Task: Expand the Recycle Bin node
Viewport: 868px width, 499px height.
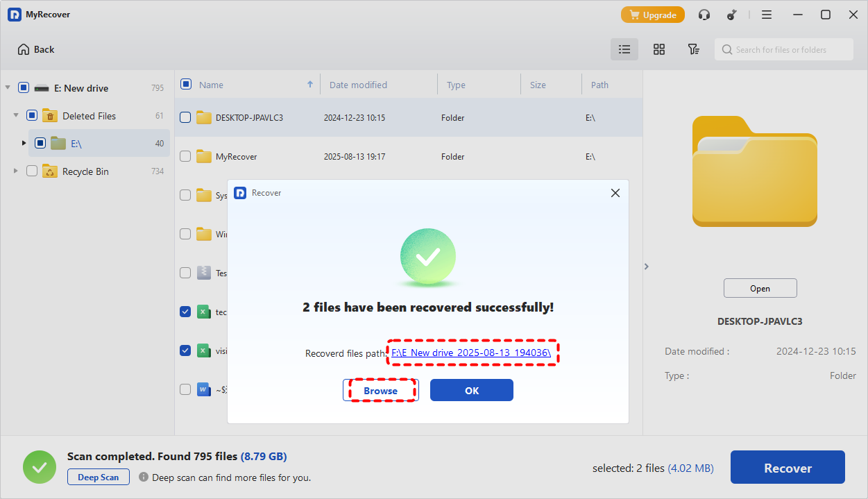Action: (16, 171)
